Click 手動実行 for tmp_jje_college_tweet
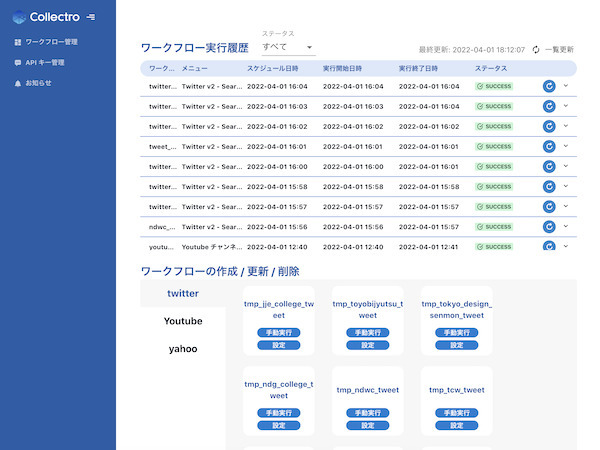The width and height of the screenshot is (600, 450). pos(279,332)
